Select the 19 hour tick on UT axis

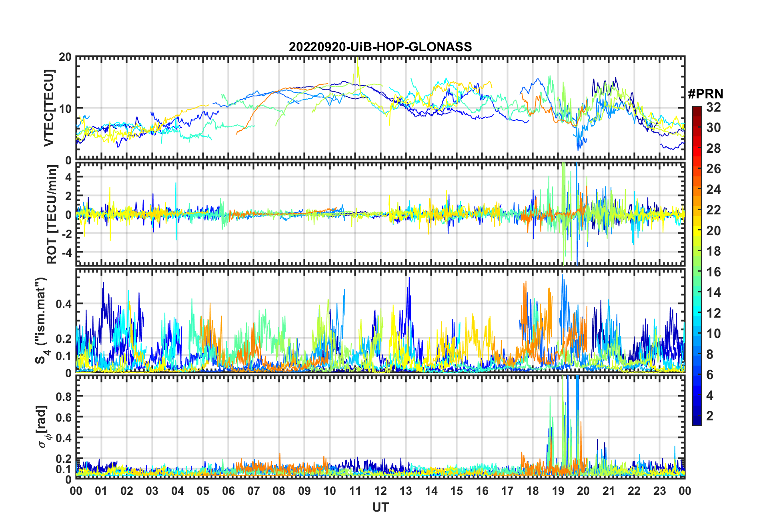pyautogui.click(x=558, y=491)
